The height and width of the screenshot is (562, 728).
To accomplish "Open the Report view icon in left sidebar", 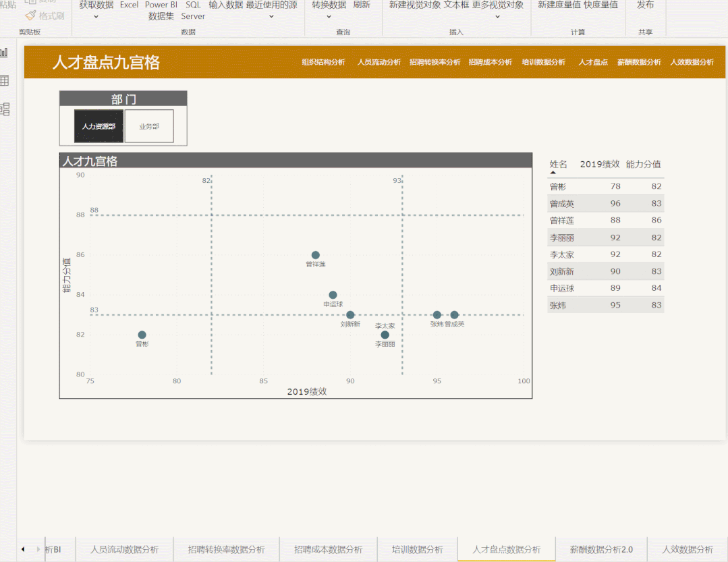I will (4, 52).
